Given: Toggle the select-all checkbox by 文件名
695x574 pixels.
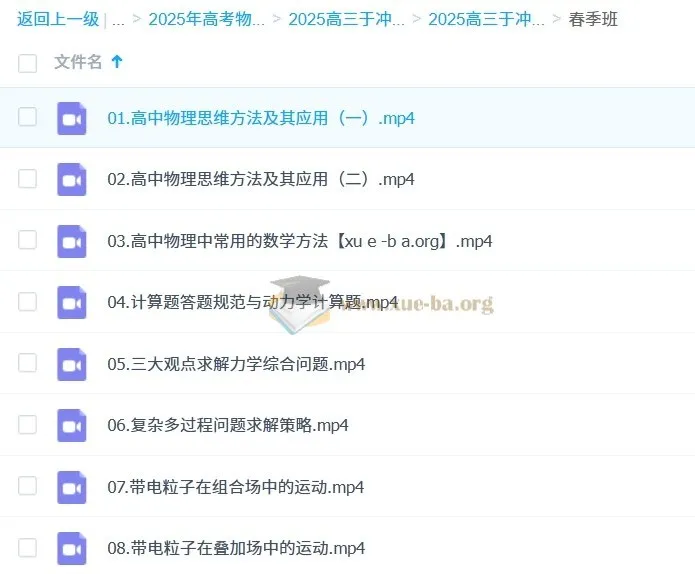Looking at the screenshot, I should [27, 63].
